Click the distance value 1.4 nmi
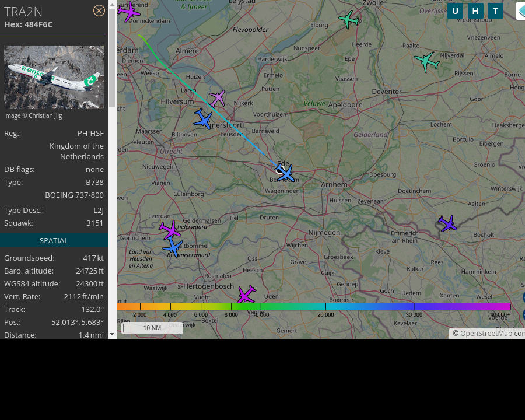The height and width of the screenshot is (420, 525). click(91, 335)
